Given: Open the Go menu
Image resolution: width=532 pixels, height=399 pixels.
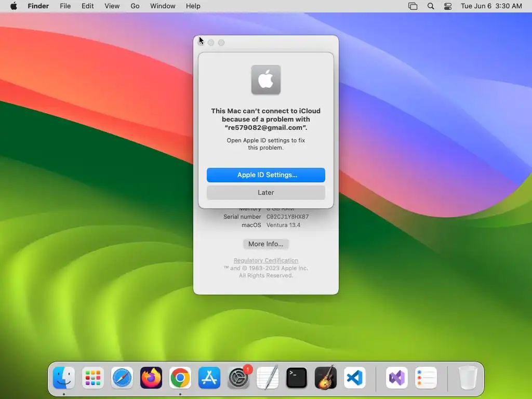Looking at the screenshot, I should coord(135,6).
